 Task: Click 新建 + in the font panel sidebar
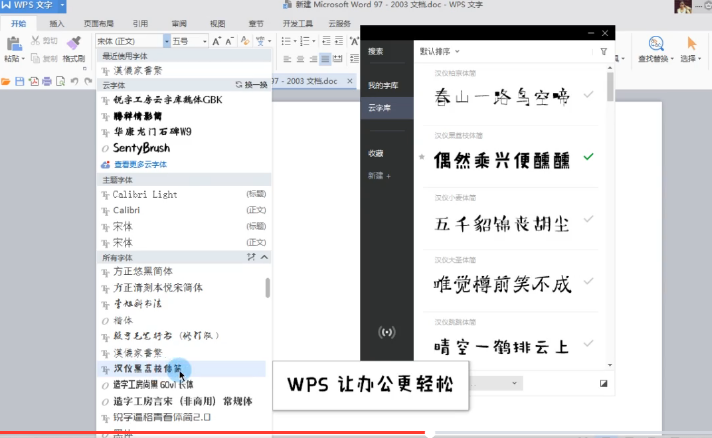[379, 176]
